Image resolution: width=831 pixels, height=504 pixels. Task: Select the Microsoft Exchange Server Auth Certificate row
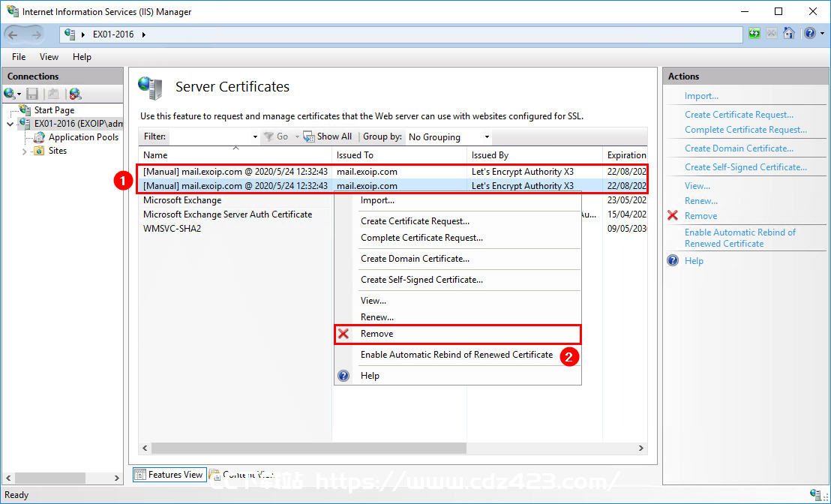tap(393, 214)
